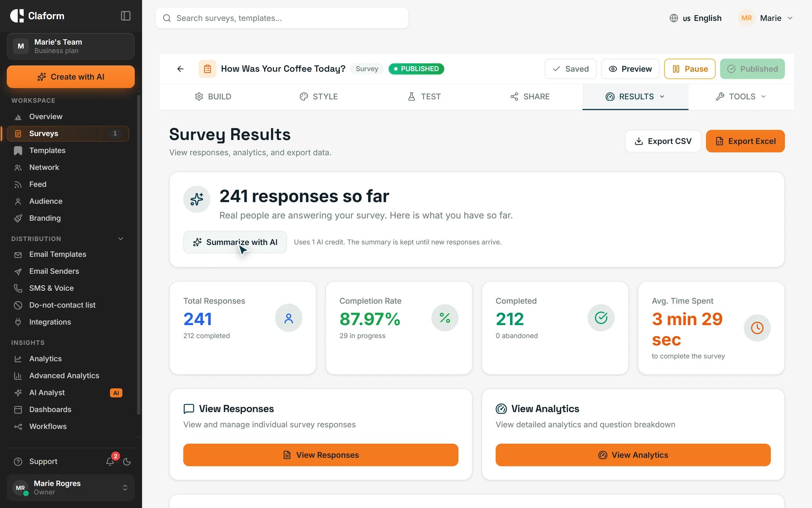Export results as CSV

click(663, 141)
